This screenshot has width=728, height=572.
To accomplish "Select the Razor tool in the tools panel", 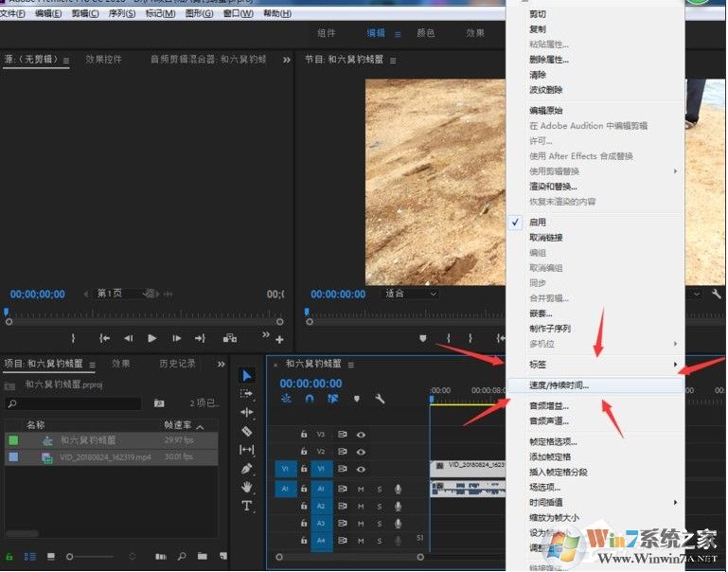I will 247,431.
